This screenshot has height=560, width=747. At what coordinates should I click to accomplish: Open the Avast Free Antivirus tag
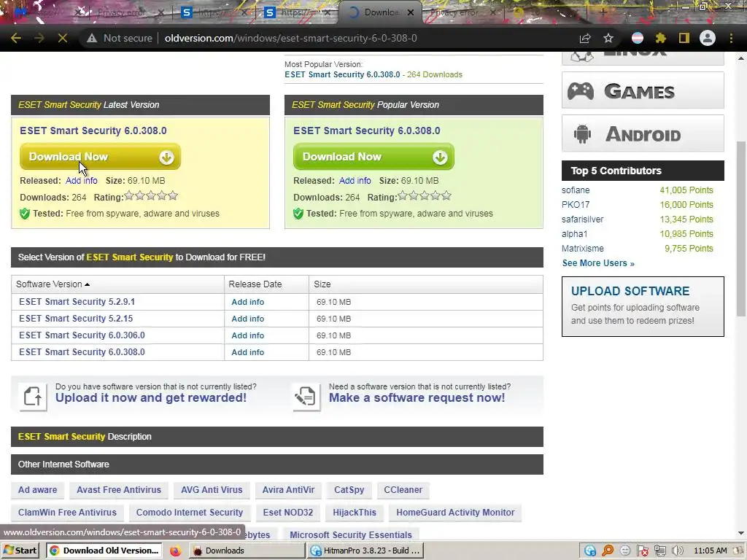(x=119, y=490)
